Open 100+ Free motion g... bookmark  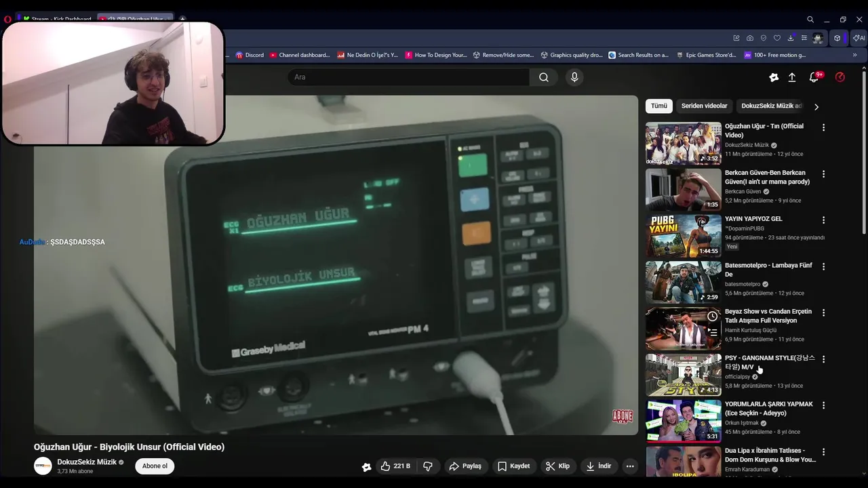pos(775,55)
